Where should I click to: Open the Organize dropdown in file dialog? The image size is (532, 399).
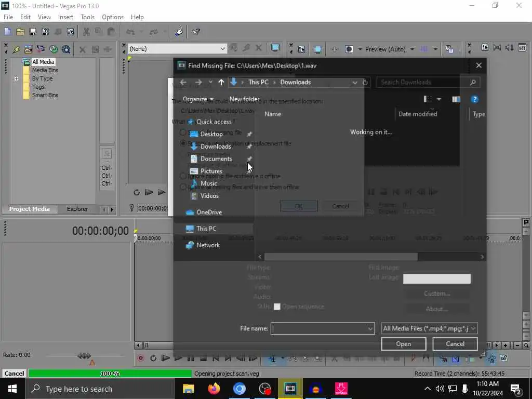point(198,99)
